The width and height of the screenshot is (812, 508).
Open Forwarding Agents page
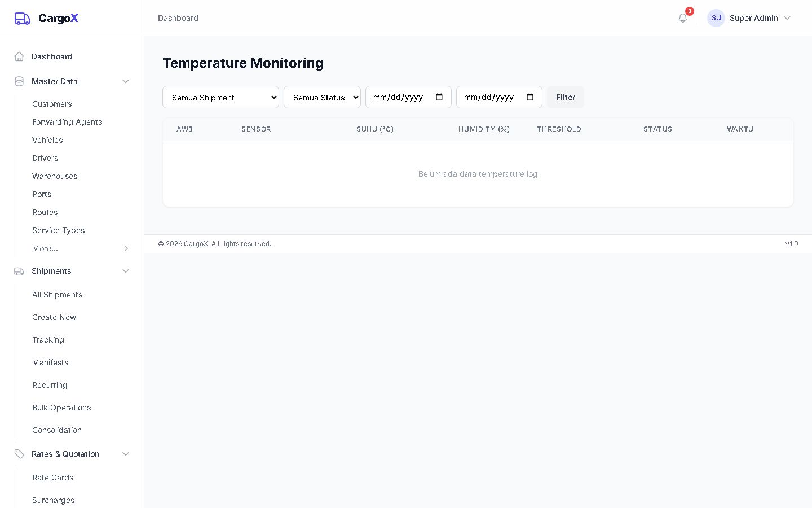67,122
